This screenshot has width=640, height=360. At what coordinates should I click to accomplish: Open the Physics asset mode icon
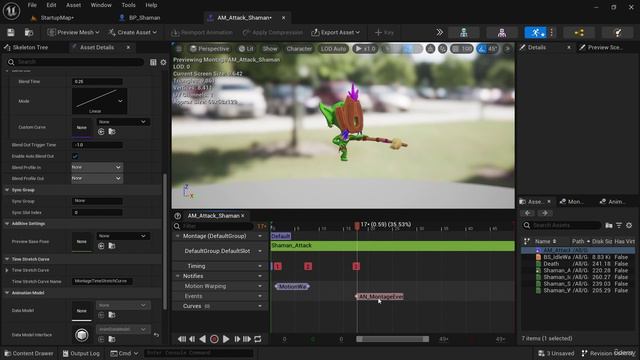click(x=618, y=32)
